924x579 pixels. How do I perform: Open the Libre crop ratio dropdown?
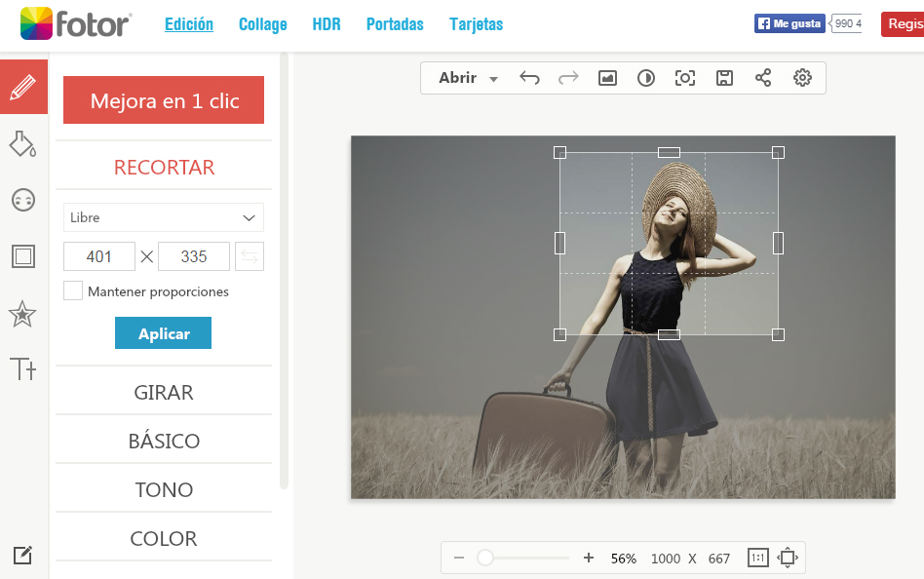164,217
